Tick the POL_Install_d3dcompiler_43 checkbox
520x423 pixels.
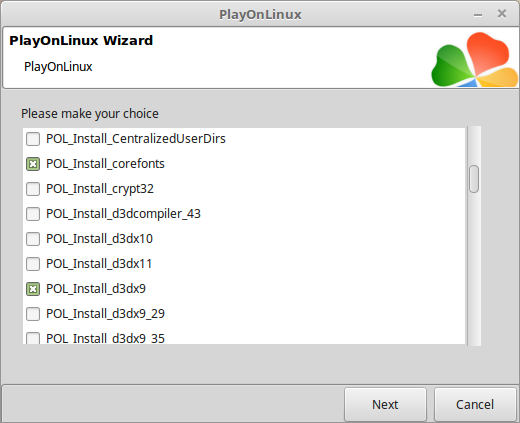tap(33, 214)
